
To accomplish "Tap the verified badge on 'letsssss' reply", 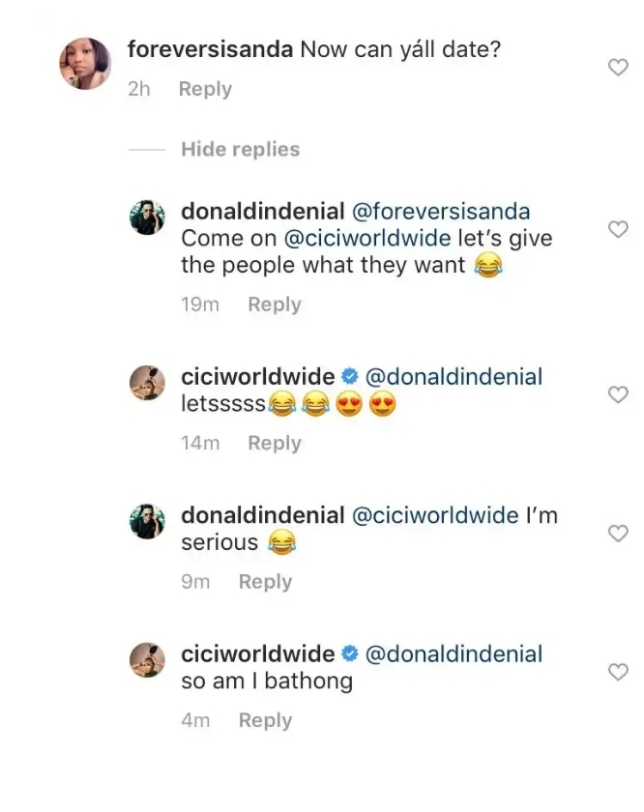I will (350, 377).
